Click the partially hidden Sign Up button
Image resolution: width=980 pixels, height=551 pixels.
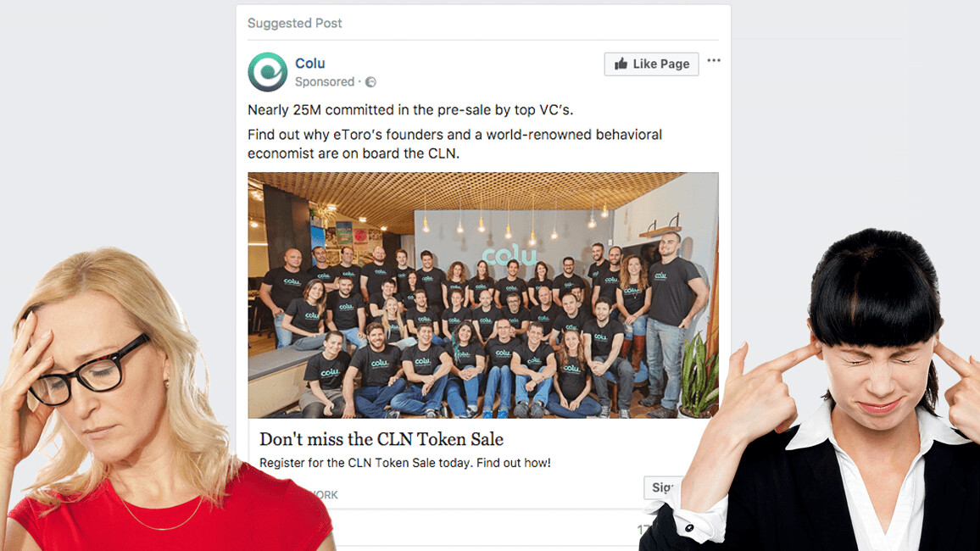(661, 487)
